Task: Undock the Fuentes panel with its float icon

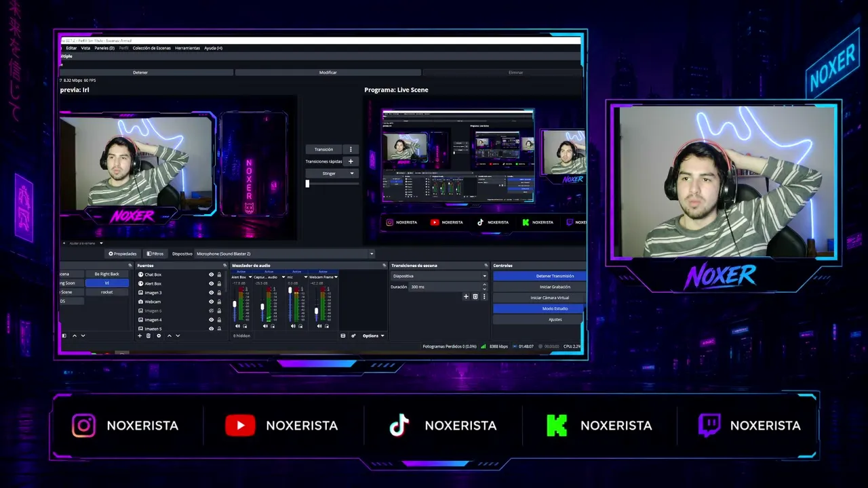Action: 224,266
